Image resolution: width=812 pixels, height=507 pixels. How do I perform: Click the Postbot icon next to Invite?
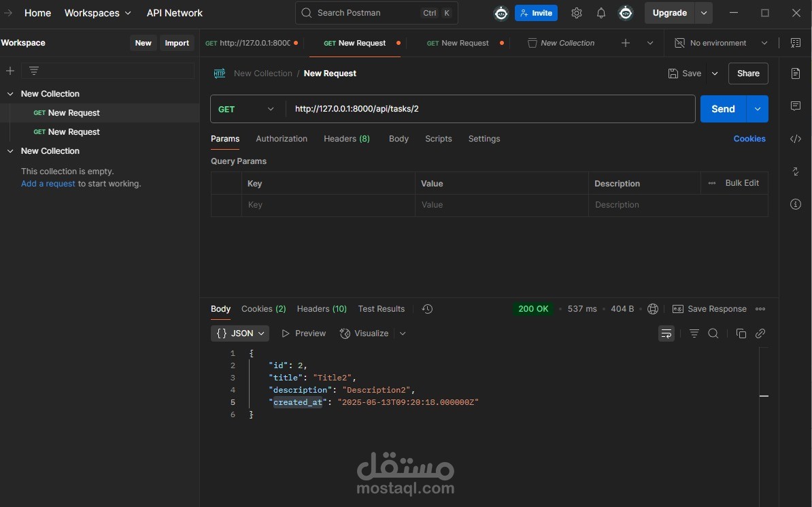pos(501,13)
